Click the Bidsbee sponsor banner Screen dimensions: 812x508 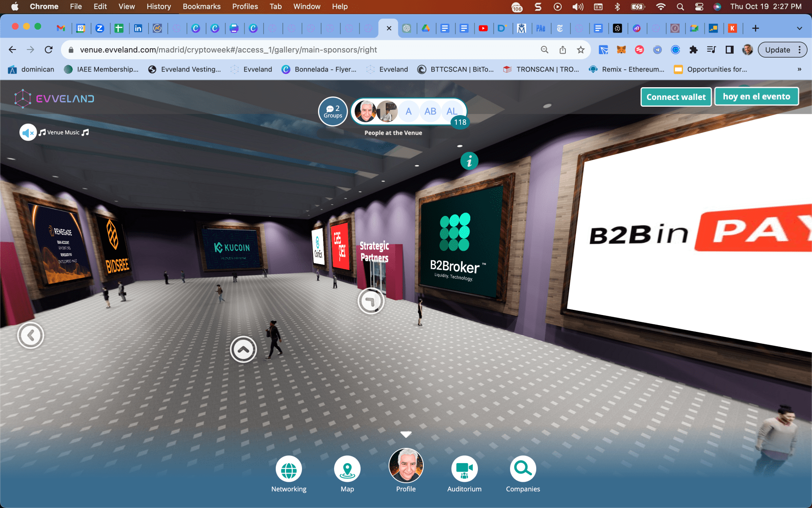[113, 248]
